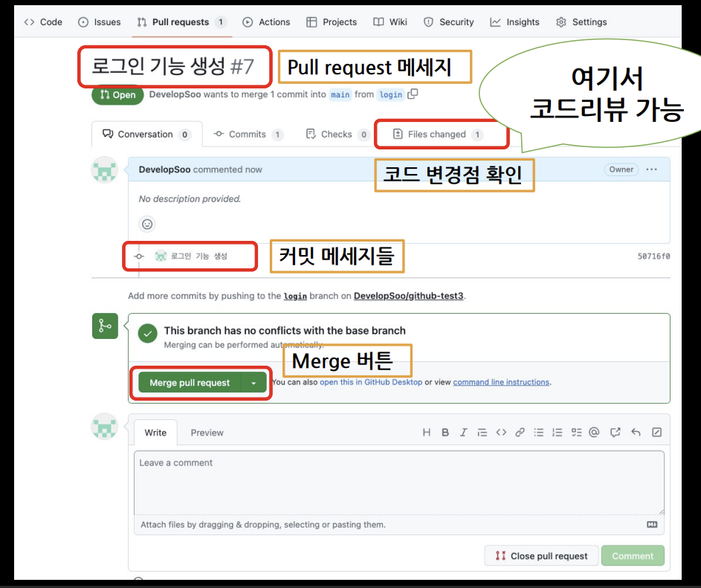Open the Files changed tab
Viewport: 701px width, 588px height.
click(x=438, y=134)
